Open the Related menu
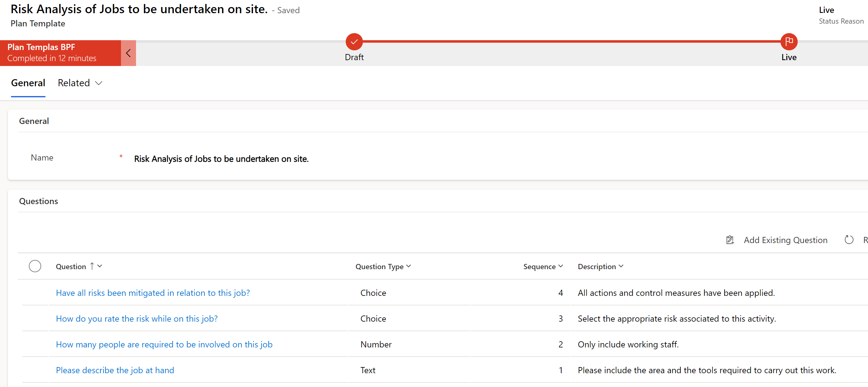This screenshot has height=387, width=868. 80,83
